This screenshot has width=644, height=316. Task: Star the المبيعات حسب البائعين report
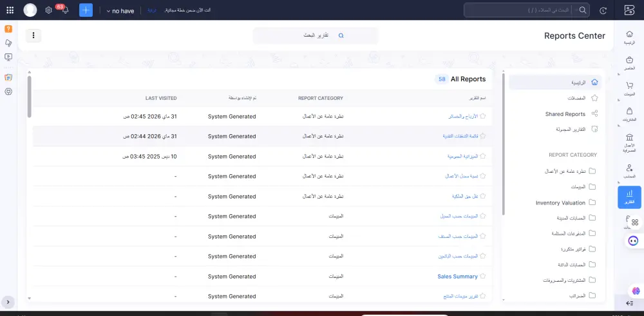point(482,255)
